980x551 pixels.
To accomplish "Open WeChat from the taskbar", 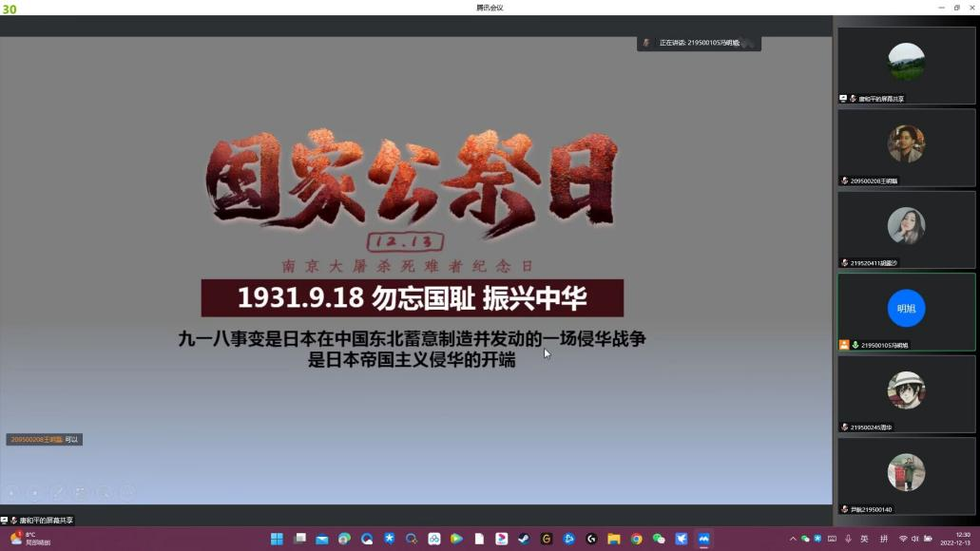I will click(659, 539).
